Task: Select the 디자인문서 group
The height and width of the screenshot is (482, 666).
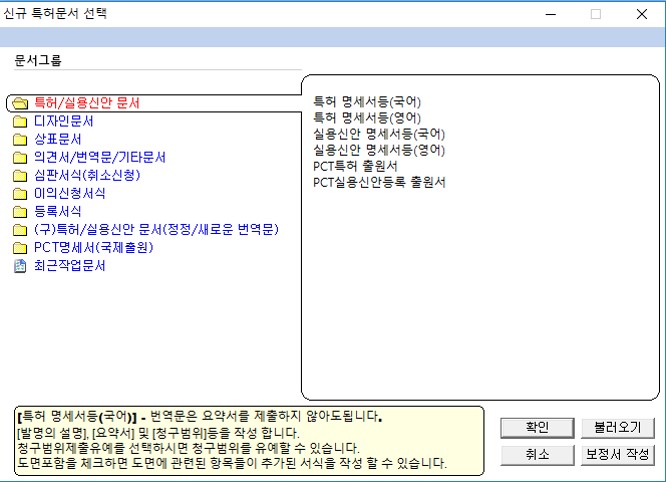Action: [x=64, y=121]
